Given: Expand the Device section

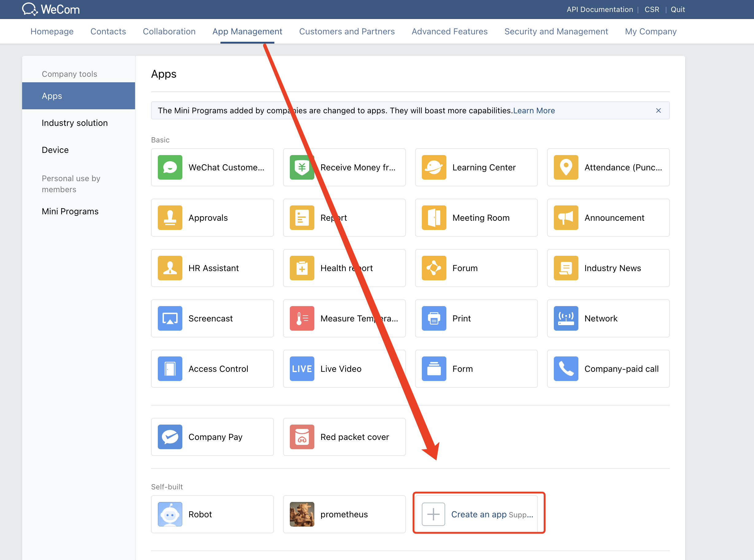Looking at the screenshot, I should pos(55,150).
